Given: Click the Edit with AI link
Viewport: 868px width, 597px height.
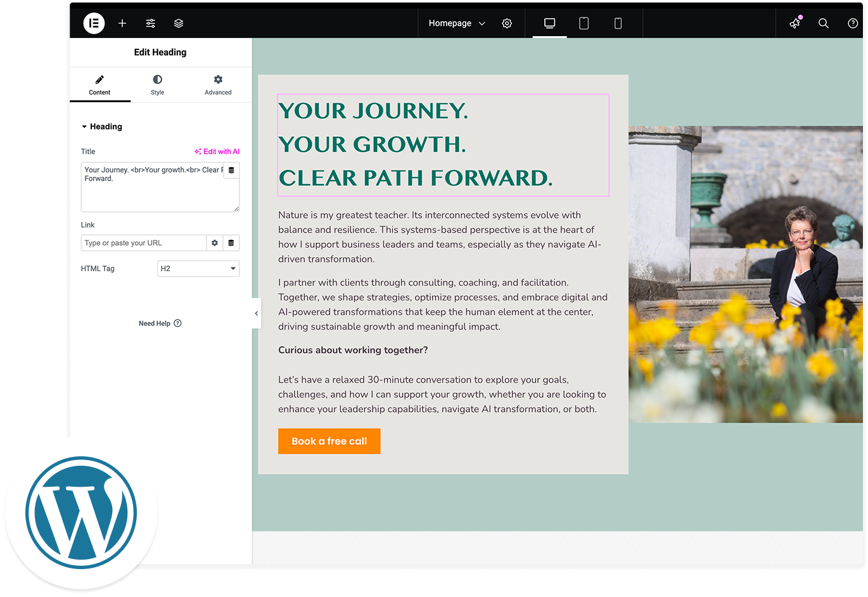Looking at the screenshot, I should pyautogui.click(x=217, y=151).
